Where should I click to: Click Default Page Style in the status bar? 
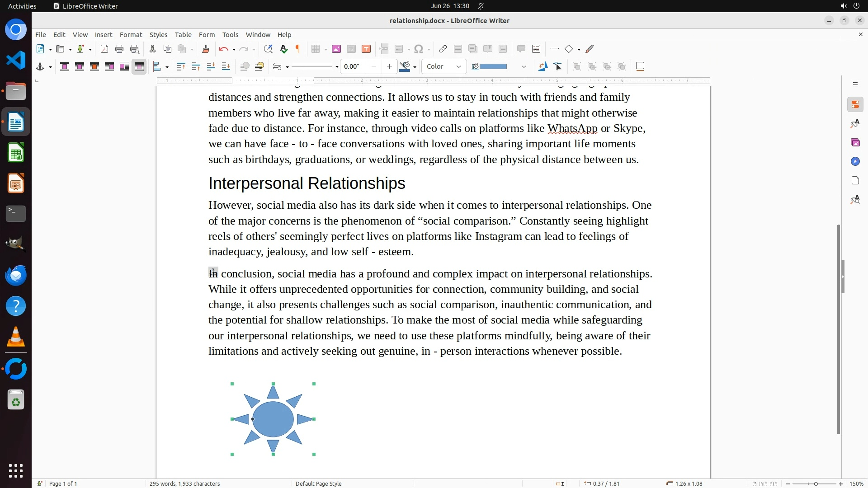coord(318,483)
